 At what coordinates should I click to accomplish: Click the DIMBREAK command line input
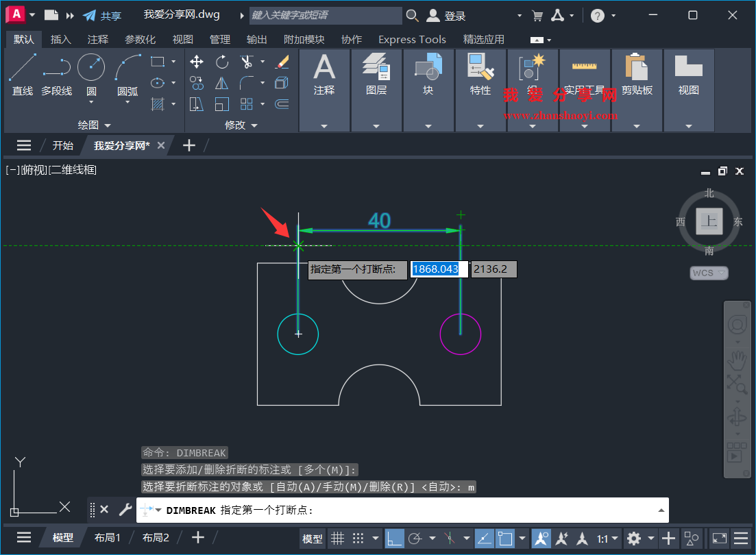tap(402, 510)
